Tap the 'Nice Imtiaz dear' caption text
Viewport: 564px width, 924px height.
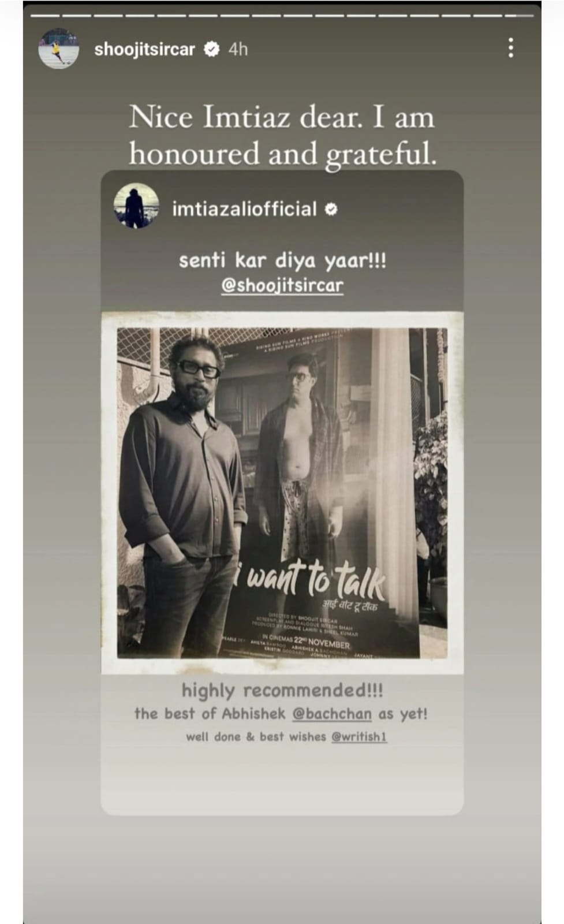[x=282, y=135]
